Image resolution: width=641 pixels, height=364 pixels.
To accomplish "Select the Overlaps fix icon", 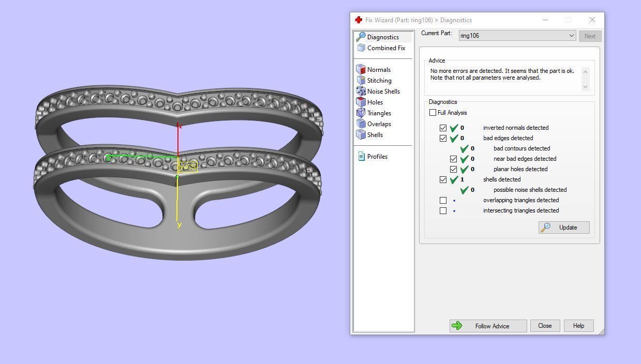I will 361,124.
